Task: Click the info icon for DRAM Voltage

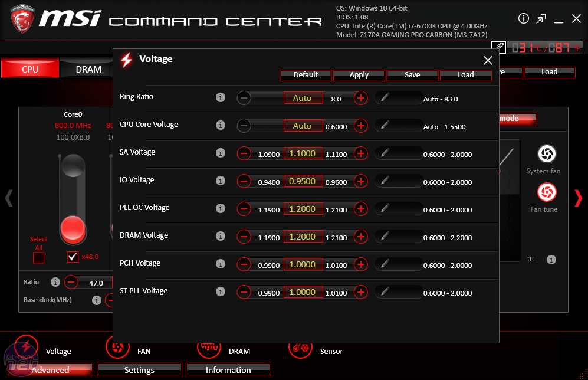Action: (221, 237)
